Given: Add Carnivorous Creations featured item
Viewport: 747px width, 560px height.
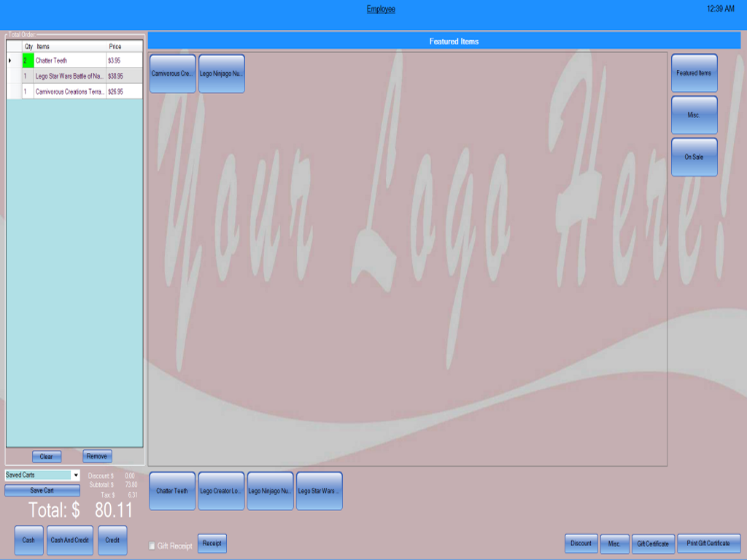Looking at the screenshot, I should point(172,74).
